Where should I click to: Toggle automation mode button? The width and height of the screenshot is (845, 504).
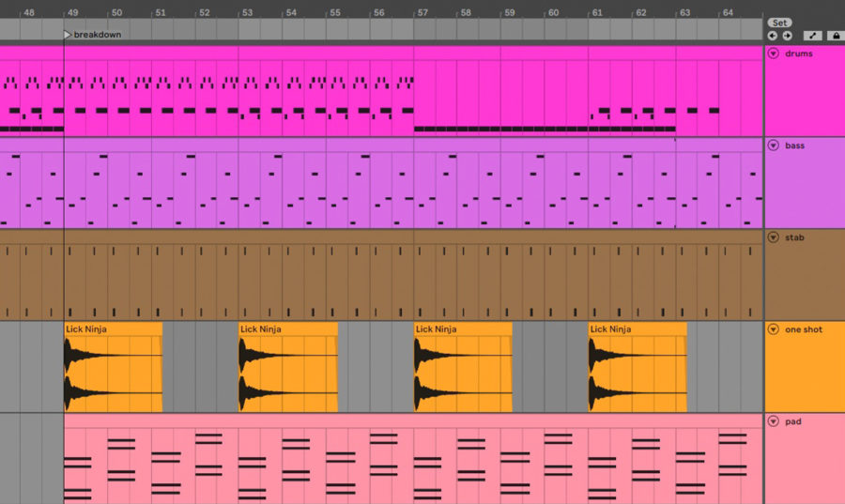coord(813,36)
